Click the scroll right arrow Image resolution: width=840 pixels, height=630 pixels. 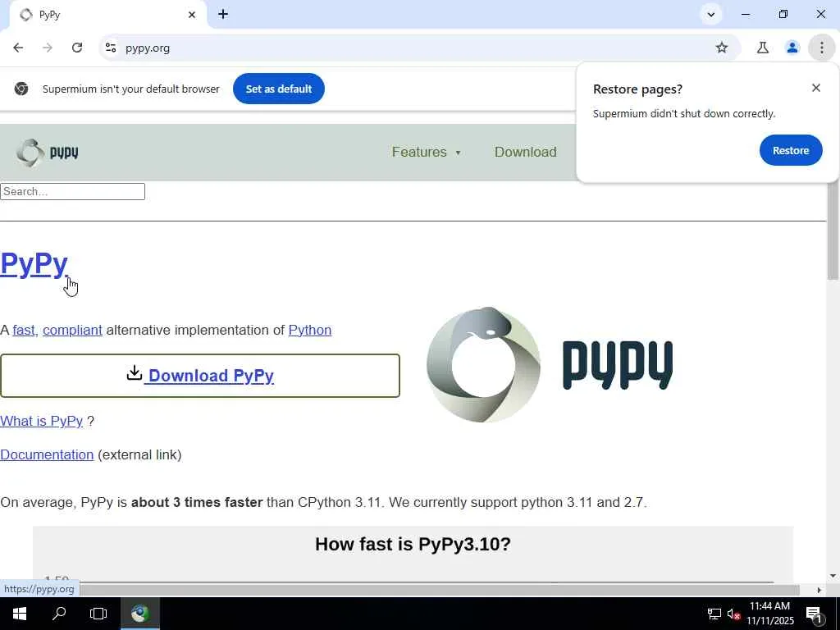click(x=819, y=590)
